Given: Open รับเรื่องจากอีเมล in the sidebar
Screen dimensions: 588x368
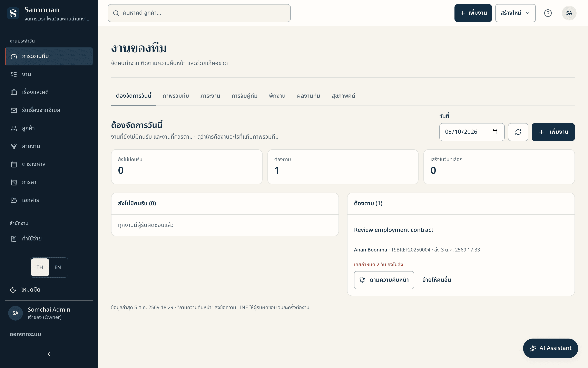Looking at the screenshot, I should (x=49, y=110).
